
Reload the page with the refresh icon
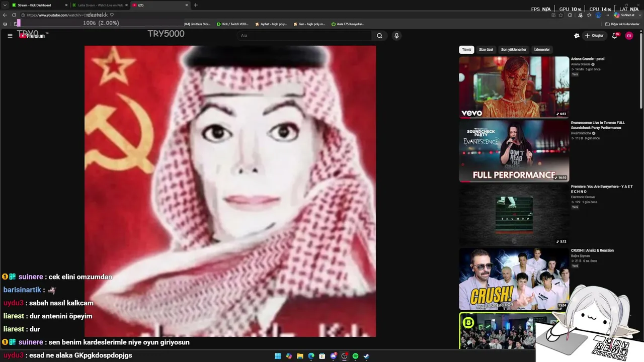click(x=14, y=15)
